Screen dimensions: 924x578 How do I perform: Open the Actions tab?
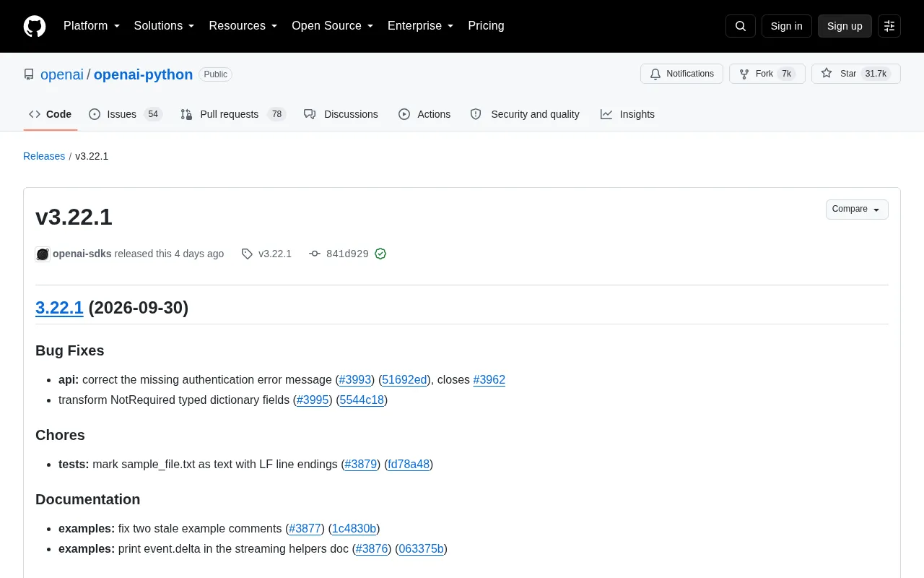(x=424, y=114)
